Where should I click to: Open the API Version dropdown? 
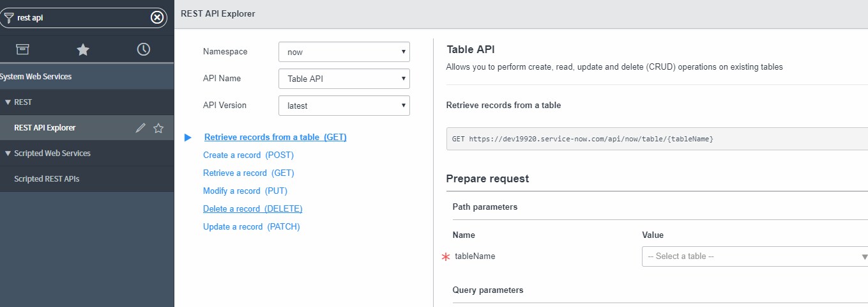pos(344,106)
